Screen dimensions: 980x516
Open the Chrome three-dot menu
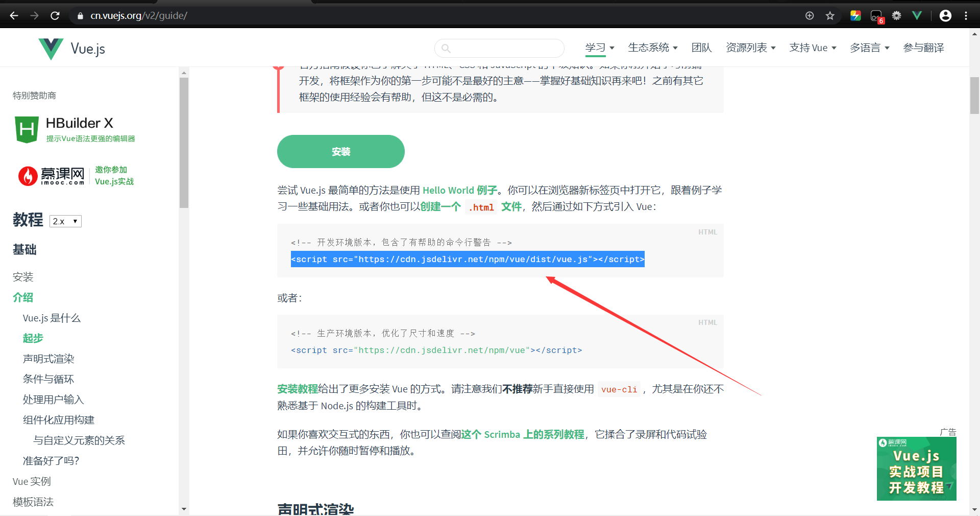(x=966, y=16)
